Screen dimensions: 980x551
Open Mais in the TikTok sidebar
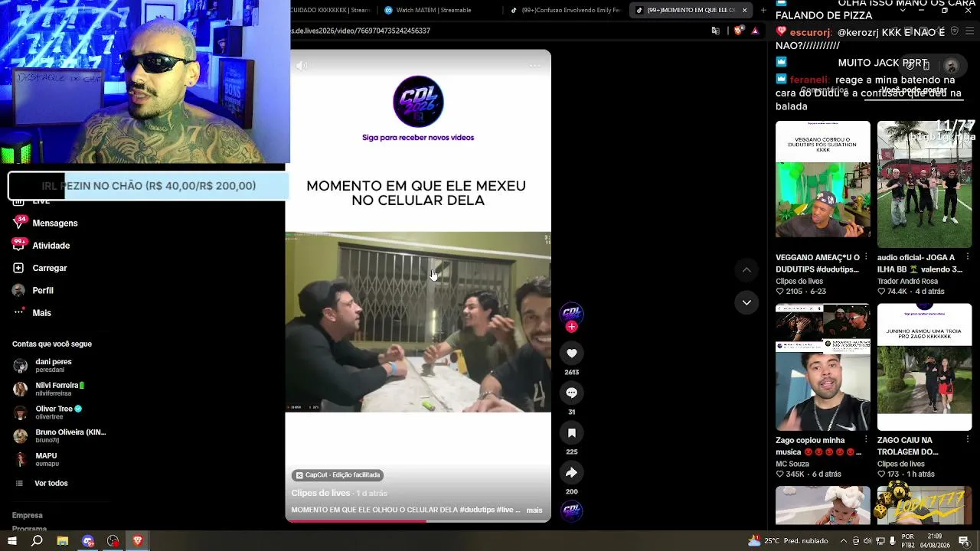coord(41,313)
